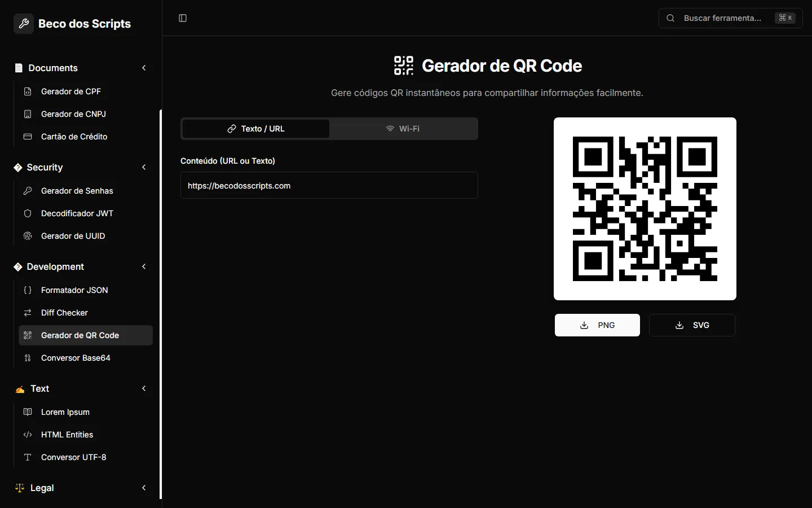Collapse the Documents section chevron
812x508 pixels.
[x=144, y=68]
